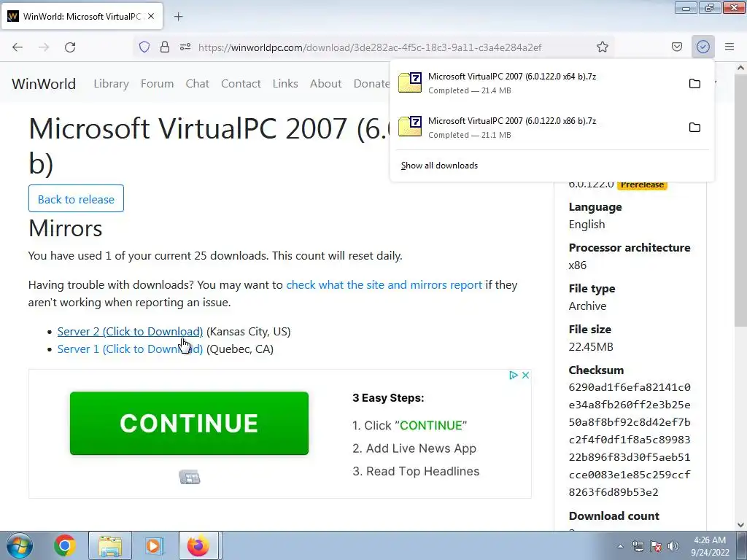Download from Server 1 Quebec
Image resolution: width=747 pixels, height=560 pixels.
point(130,349)
